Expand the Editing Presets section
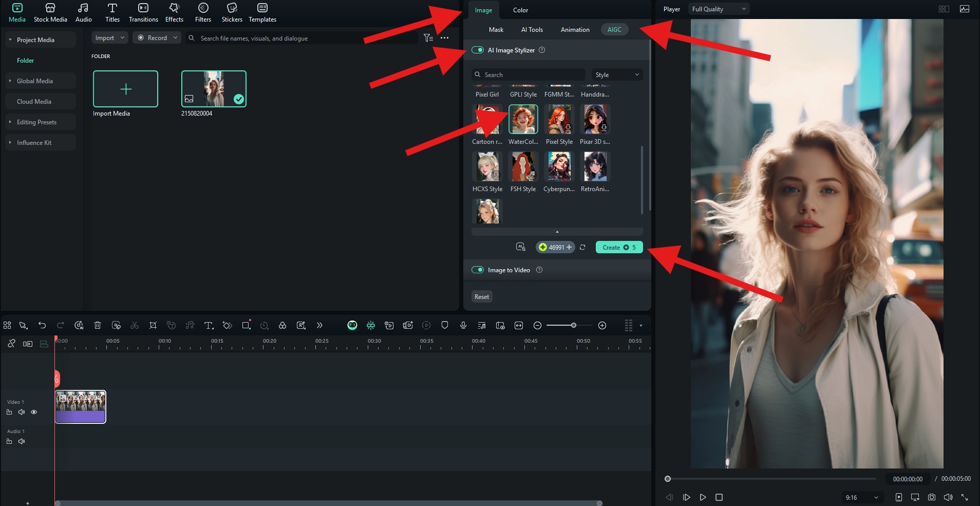Viewport: 980px width, 506px height. click(x=10, y=122)
